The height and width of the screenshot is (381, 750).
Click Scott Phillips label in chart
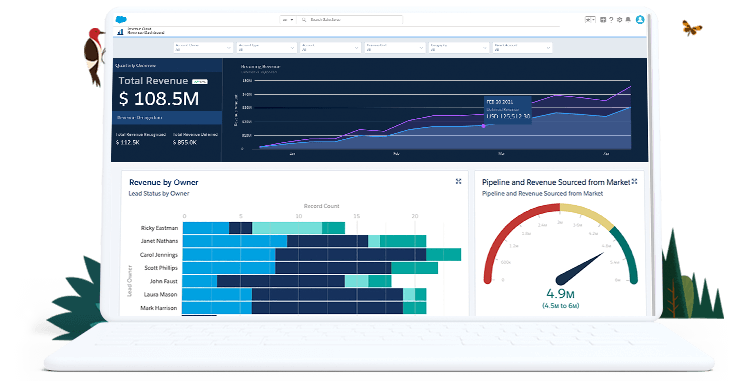click(x=161, y=268)
